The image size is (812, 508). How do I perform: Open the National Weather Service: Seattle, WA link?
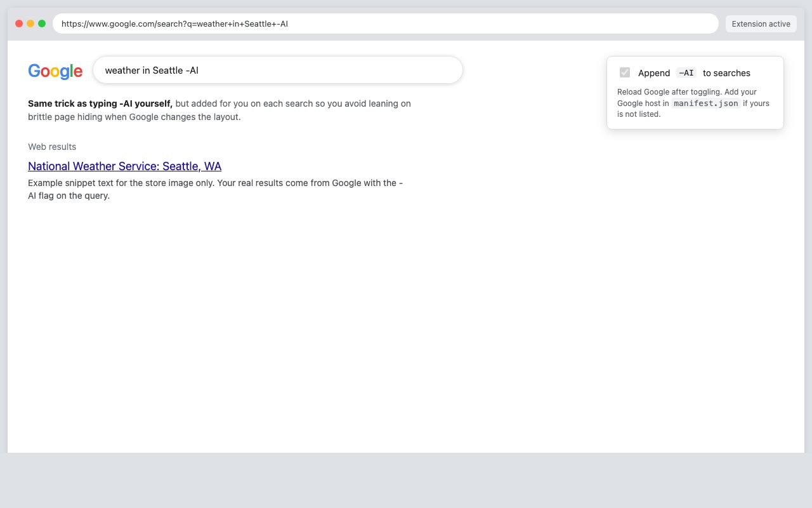[x=124, y=166]
